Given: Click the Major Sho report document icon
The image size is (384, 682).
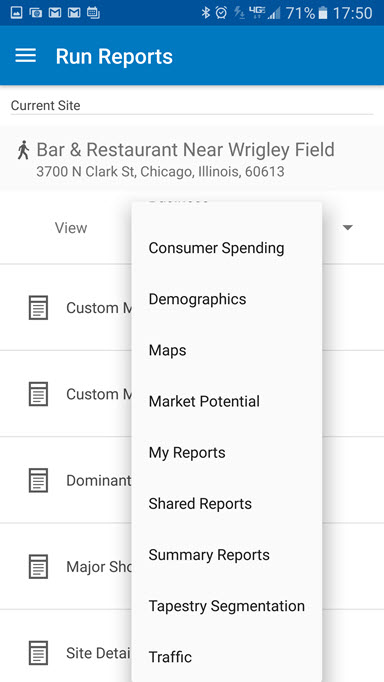Looking at the screenshot, I should click(38, 566).
